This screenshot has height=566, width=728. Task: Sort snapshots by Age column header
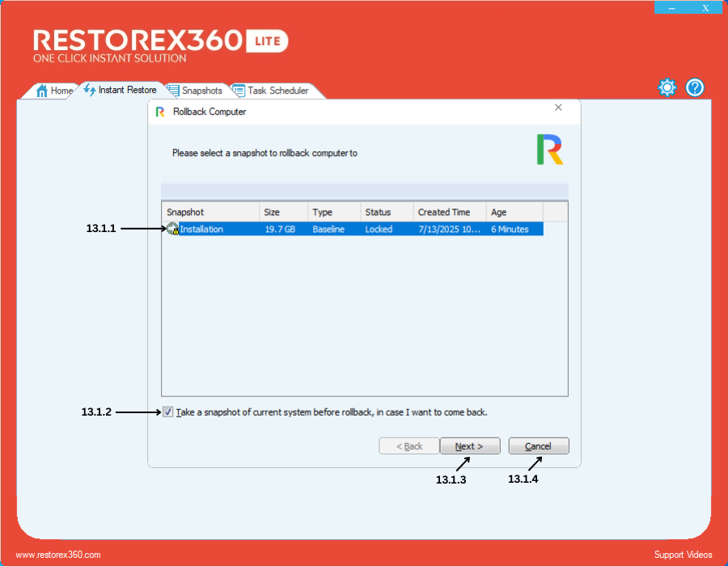[x=514, y=212]
